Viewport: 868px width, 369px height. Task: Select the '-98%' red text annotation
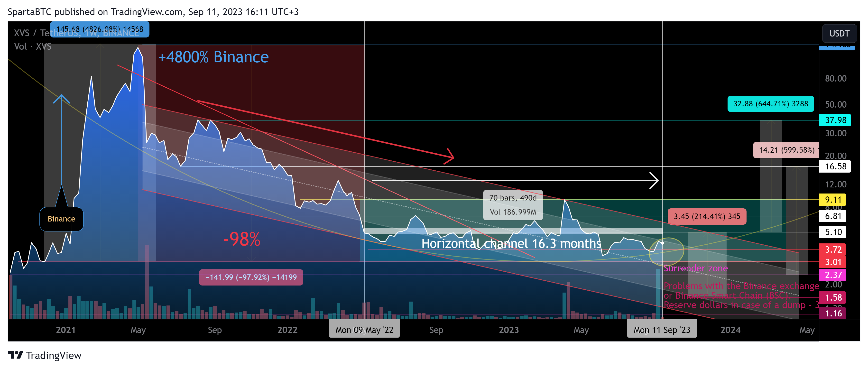coord(242,239)
